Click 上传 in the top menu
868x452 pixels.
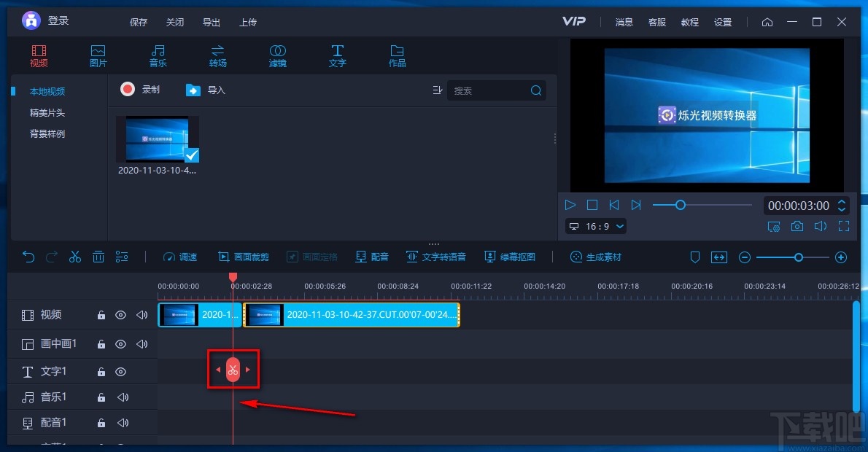[x=248, y=22]
